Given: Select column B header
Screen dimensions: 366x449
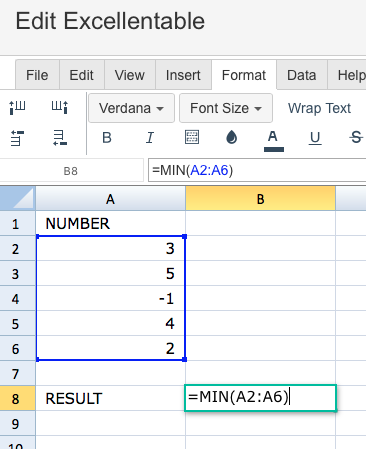Looking at the screenshot, I should pyautogui.click(x=260, y=199).
